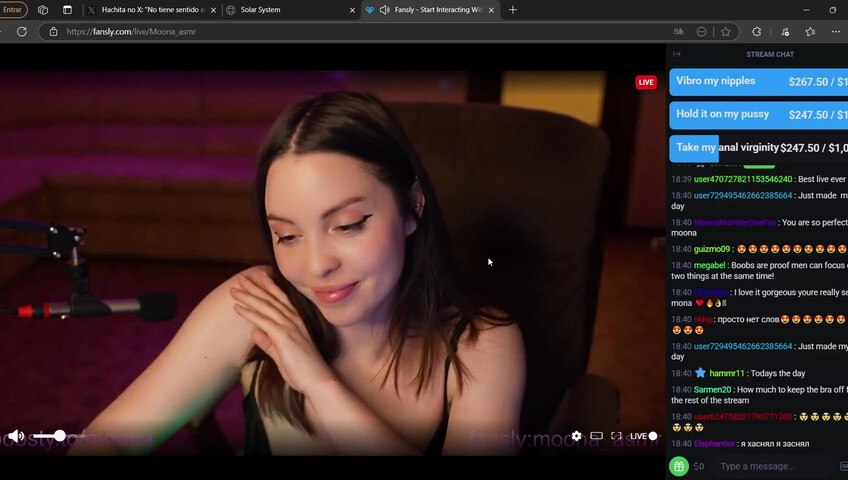Click the hammr11 blue star badge
The width and height of the screenshot is (848, 480).
[700, 373]
